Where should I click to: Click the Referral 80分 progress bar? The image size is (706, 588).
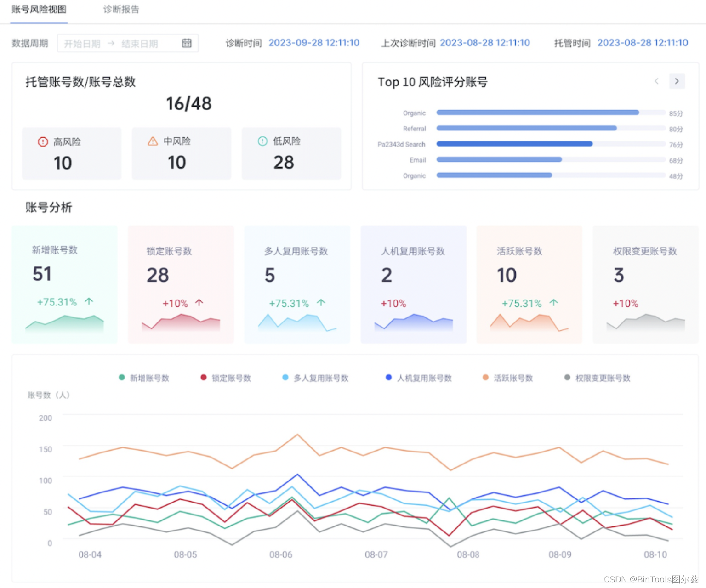point(551,128)
